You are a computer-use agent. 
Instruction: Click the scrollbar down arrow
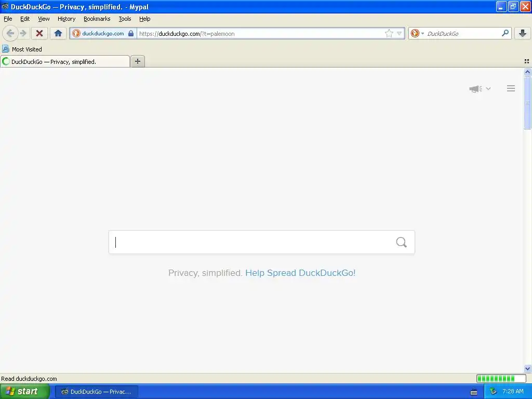[x=527, y=368]
